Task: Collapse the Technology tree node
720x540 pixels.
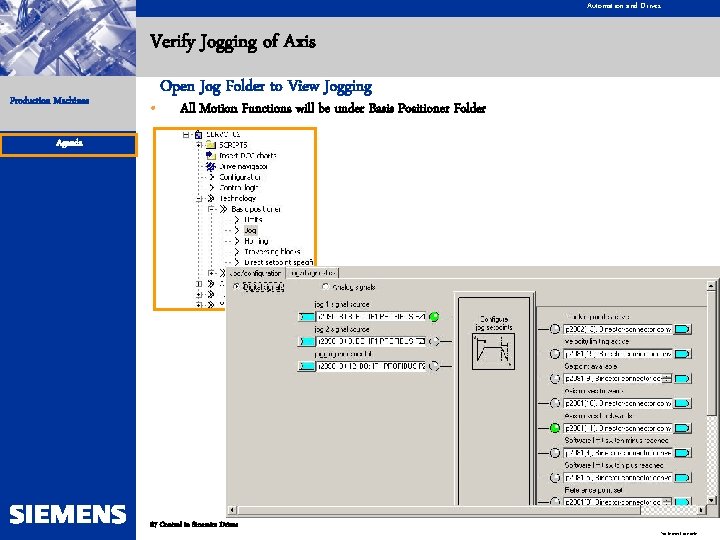Action: pyautogui.click(x=199, y=199)
